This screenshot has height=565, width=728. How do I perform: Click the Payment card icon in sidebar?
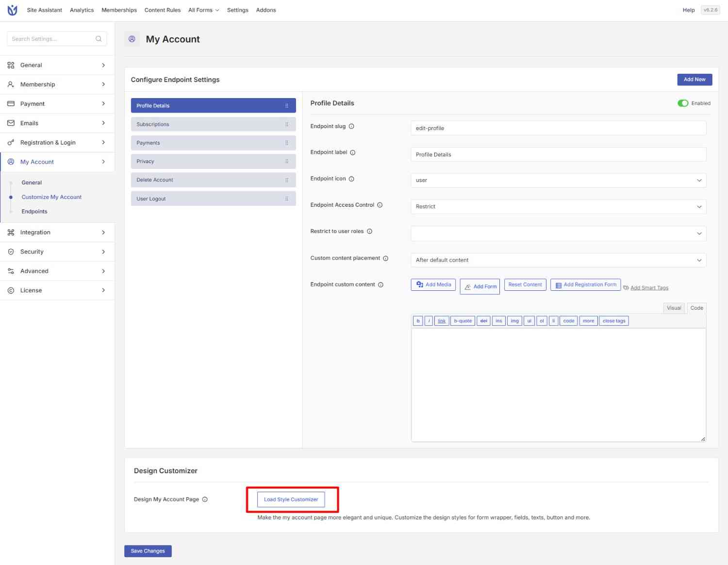coord(11,104)
